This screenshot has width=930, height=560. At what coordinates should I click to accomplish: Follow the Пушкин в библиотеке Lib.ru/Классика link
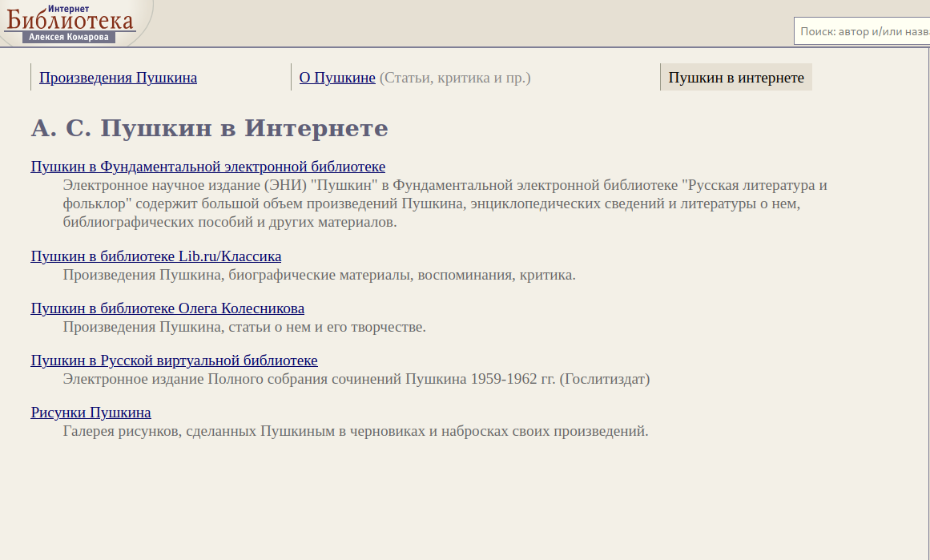(x=155, y=256)
